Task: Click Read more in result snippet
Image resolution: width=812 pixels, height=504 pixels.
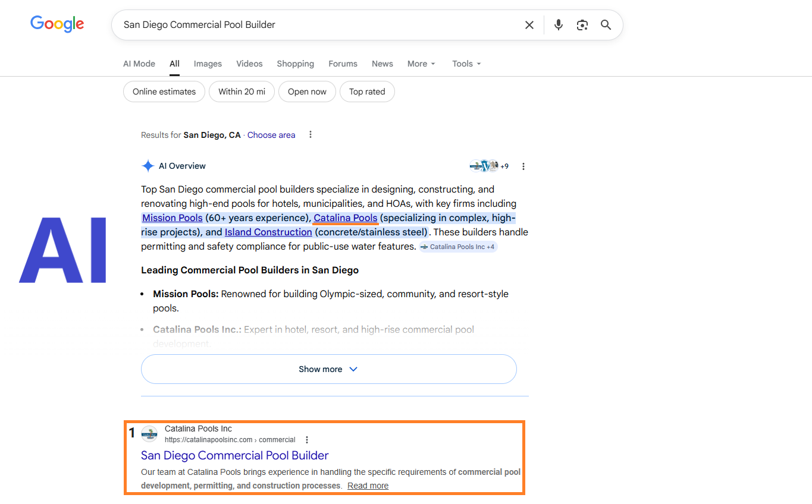Action: tap(368, 486)
